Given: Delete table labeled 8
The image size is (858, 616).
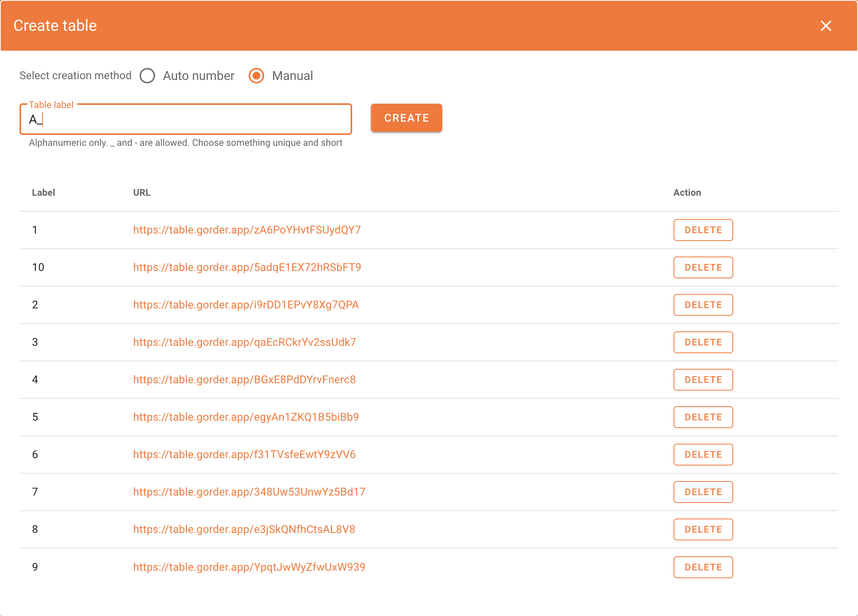Looking at the screenshot, I should 703,529.
